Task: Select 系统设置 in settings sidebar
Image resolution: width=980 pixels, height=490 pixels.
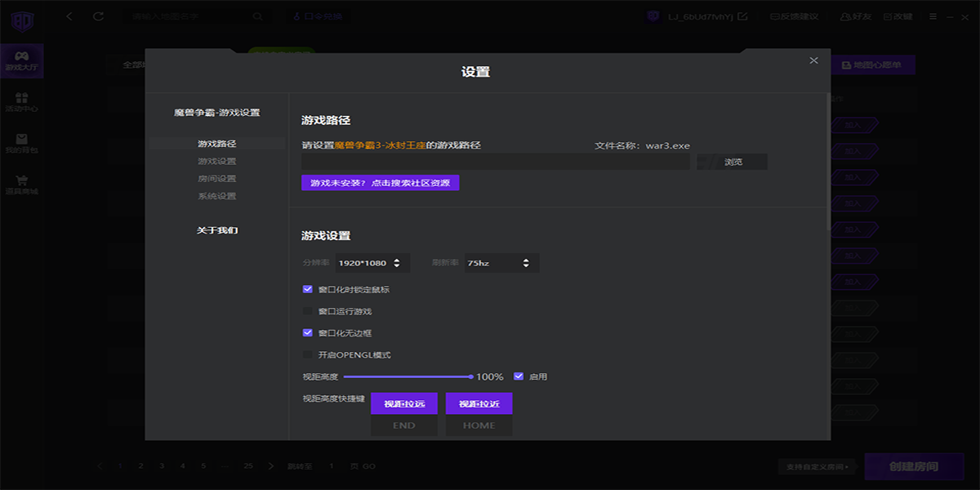Action: point(216,196)
